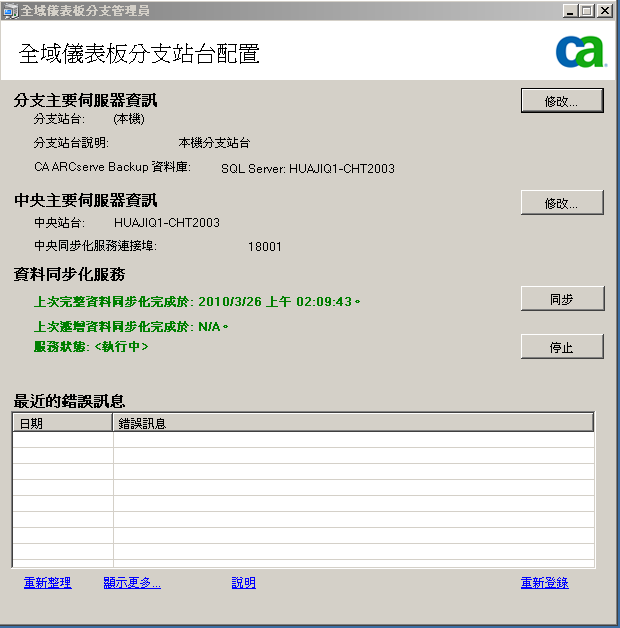Image resolution: width=620 pixels, height=628 pixels.
Task: Click the 最近的錯誤訊息 section heading
Action: [x=69, y=401]
